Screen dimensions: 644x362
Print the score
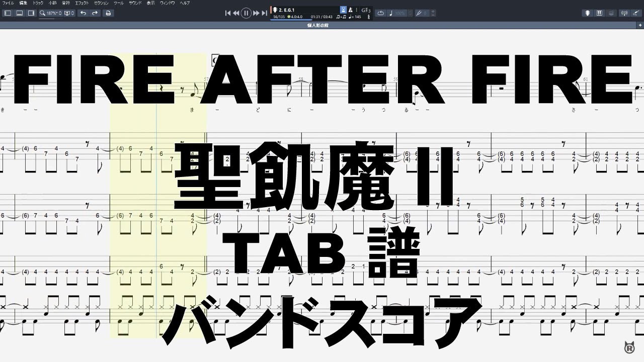pos(108,13)
